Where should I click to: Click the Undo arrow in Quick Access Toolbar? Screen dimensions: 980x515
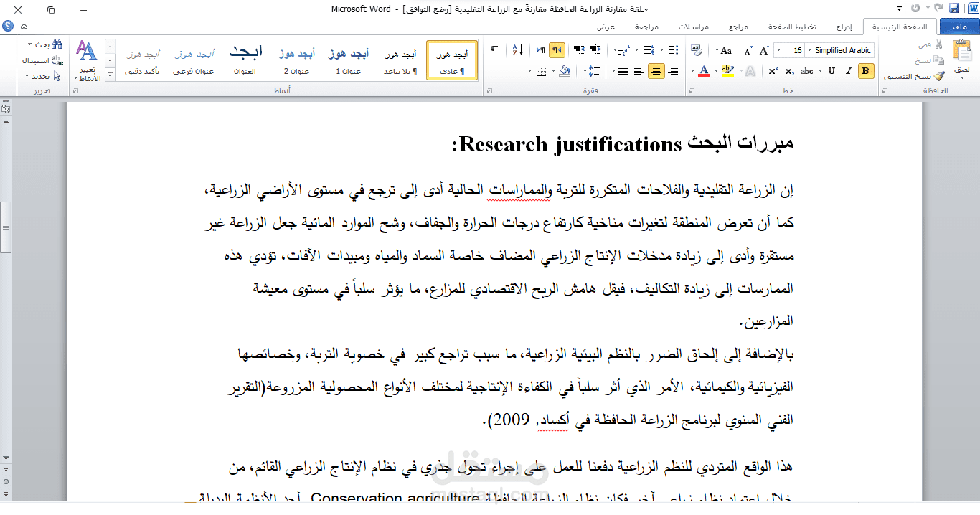coord(938,9)
